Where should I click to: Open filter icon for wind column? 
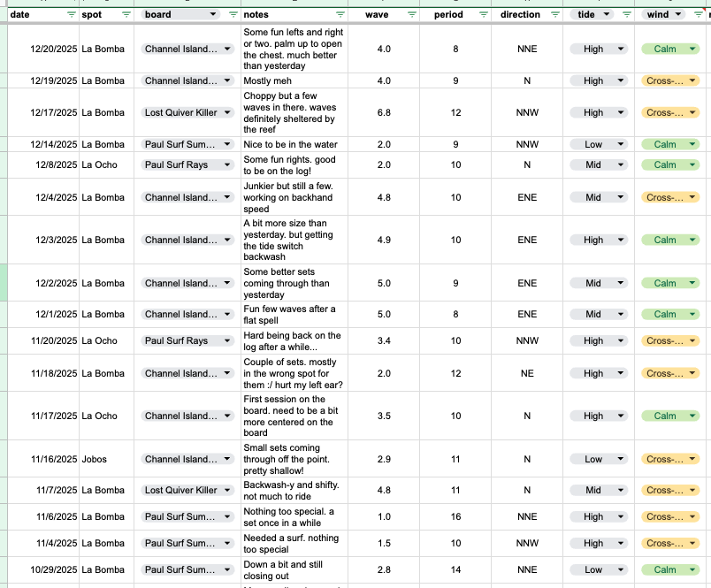(699, 14)
